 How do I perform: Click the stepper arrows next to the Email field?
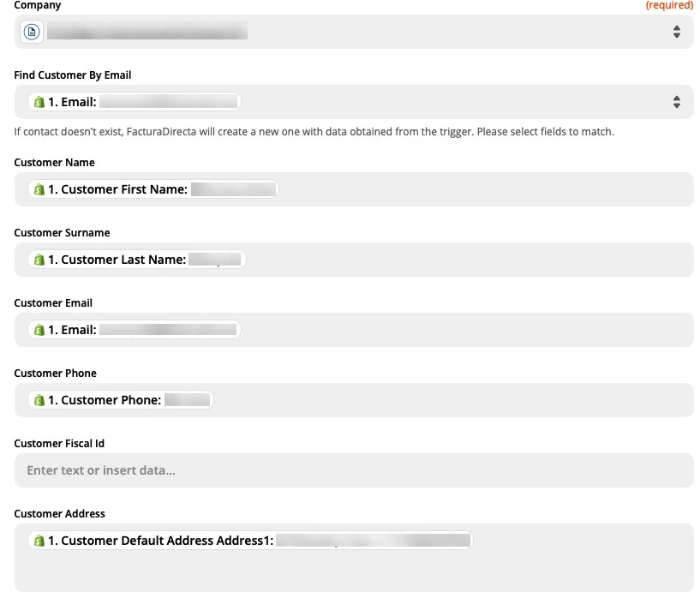click(x=676, y=100)
